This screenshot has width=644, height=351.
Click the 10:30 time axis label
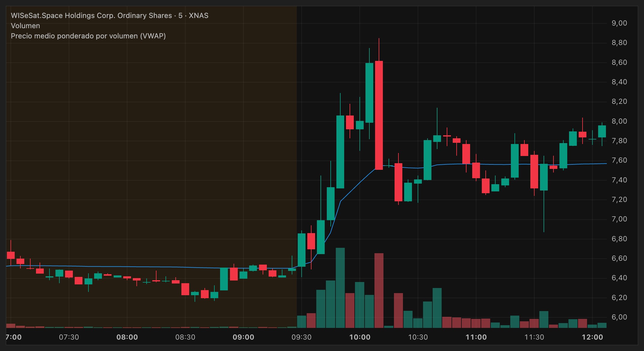(x=418, y=337)
